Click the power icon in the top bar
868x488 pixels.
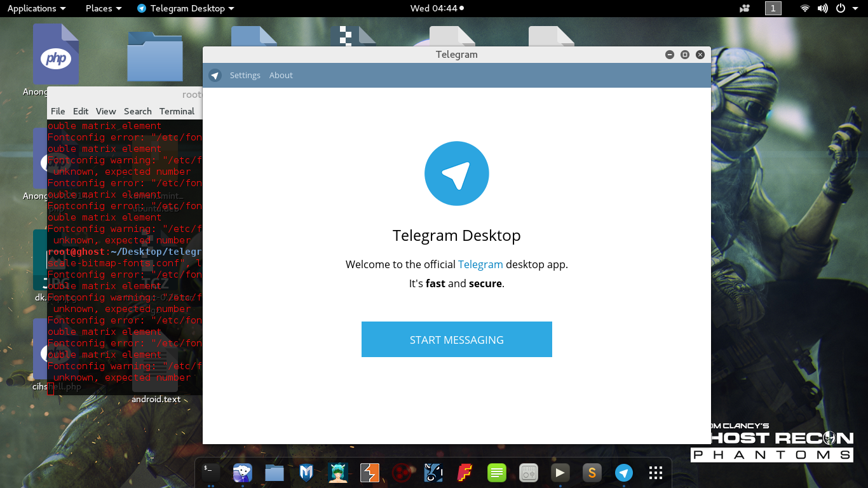[x=841, y=8]
